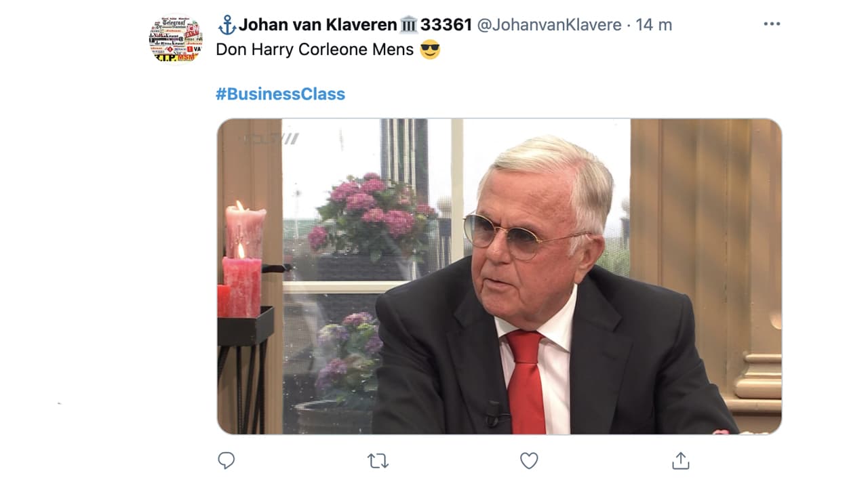
Task: Open Johan van Klaveren's profile name
Action: point(317,25)
